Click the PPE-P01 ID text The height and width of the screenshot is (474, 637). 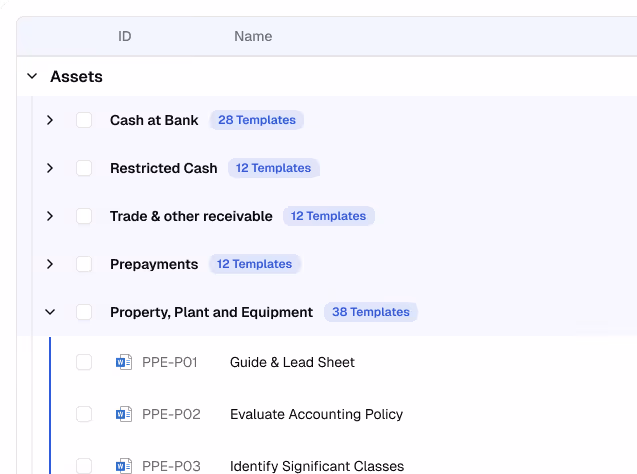170,362
